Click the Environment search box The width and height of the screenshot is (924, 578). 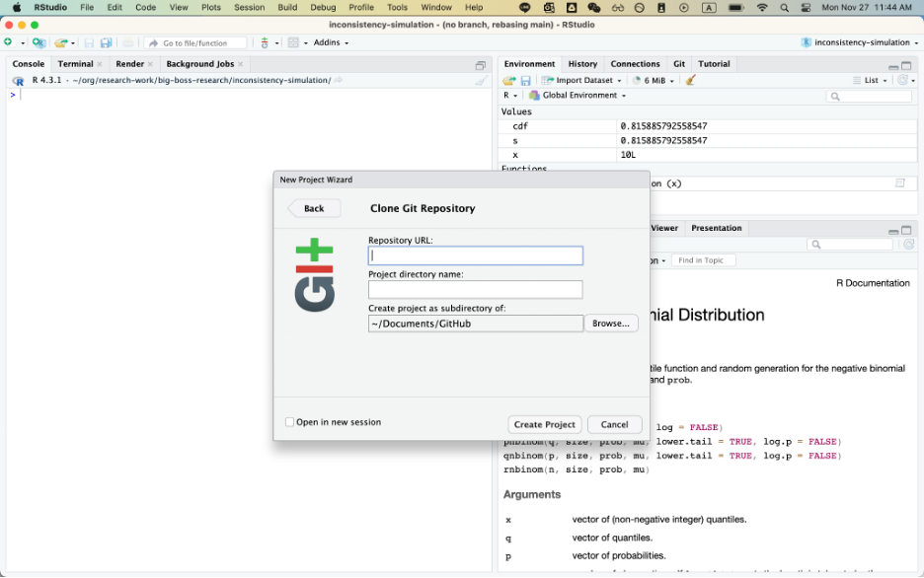[869, 96]
